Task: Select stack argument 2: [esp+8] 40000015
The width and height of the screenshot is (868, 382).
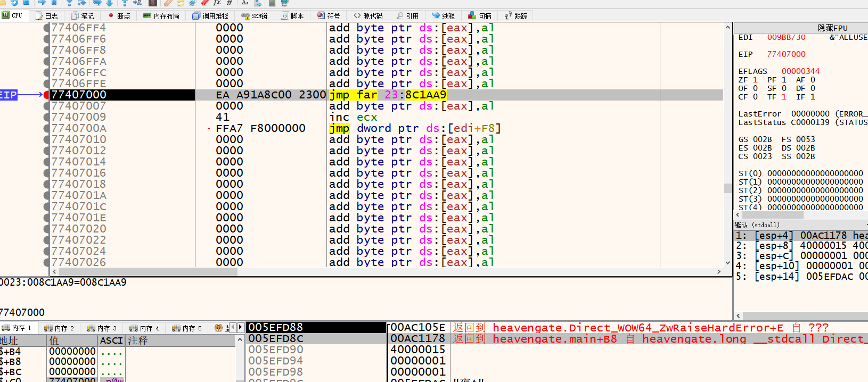Action: point(801,246)
